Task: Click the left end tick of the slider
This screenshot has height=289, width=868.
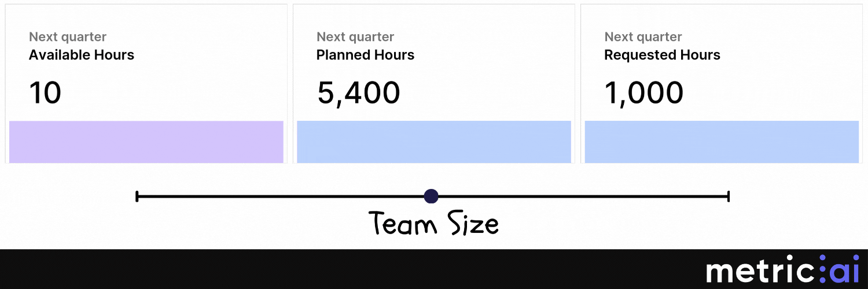Action: tap(137, 197)
